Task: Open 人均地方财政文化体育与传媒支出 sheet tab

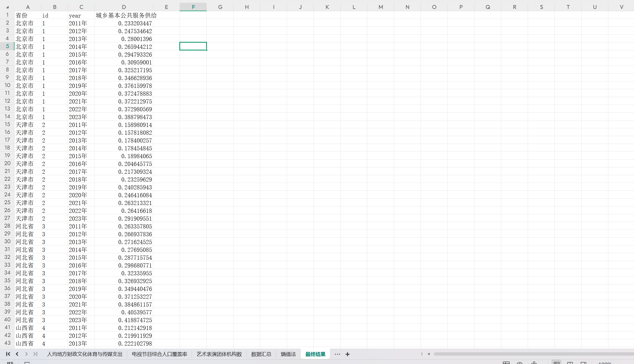Action: [x=85, y=354]
